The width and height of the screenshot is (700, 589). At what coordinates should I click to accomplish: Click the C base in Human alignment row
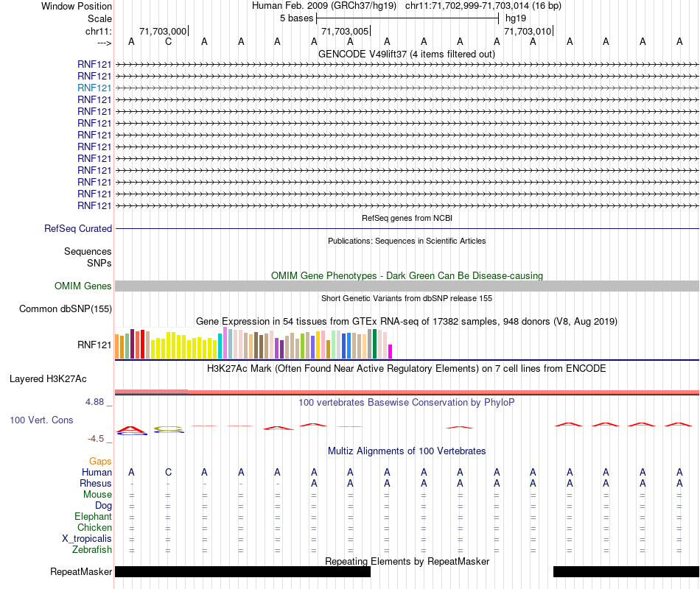coord(168,472)
